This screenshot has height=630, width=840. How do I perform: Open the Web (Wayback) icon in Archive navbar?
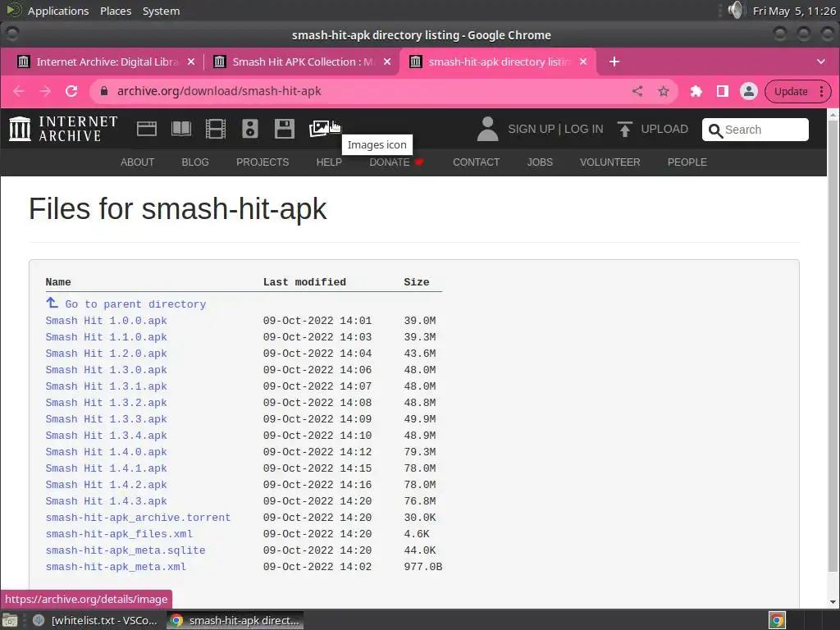pyautogui.click(x=147, y=129)
